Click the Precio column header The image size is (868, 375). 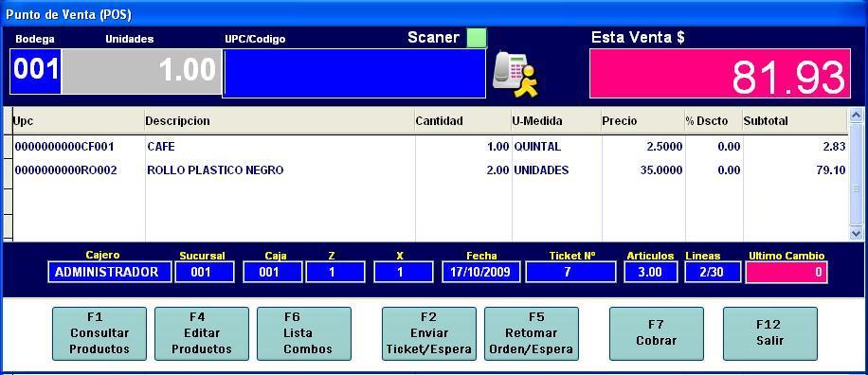[642, 121]
